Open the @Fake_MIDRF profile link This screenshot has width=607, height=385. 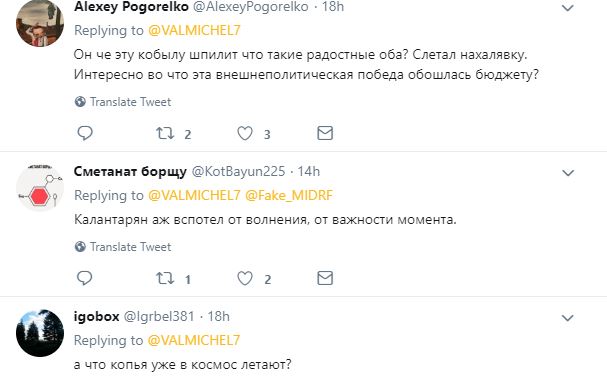click(x=289, y=195)
